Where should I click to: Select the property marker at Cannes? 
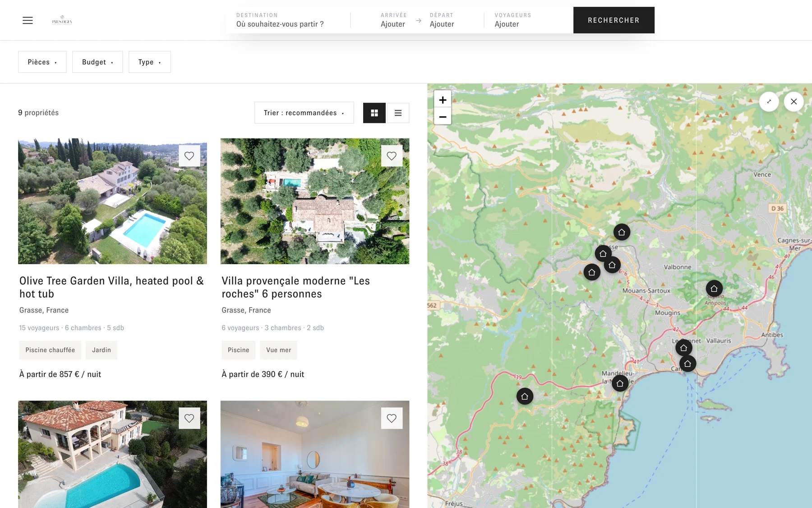[x=687, y=364]
